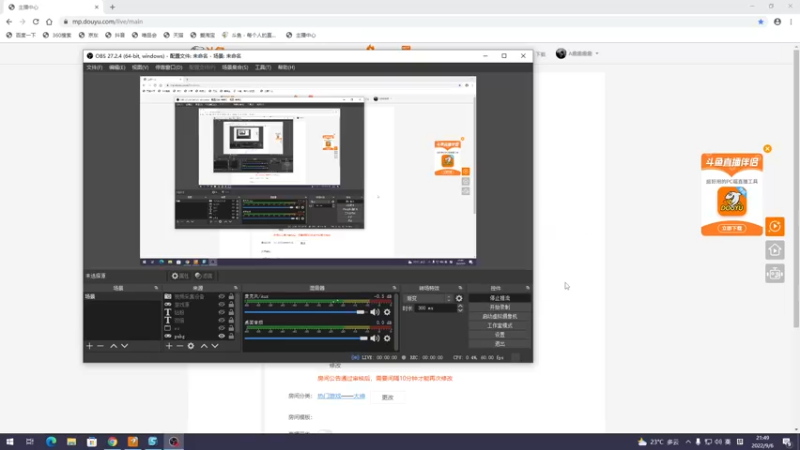Image resolution: width=800 pixels, height=450 pixels.
Task: Click 停止推流 to stop streaming
Action: coord(499,298)
